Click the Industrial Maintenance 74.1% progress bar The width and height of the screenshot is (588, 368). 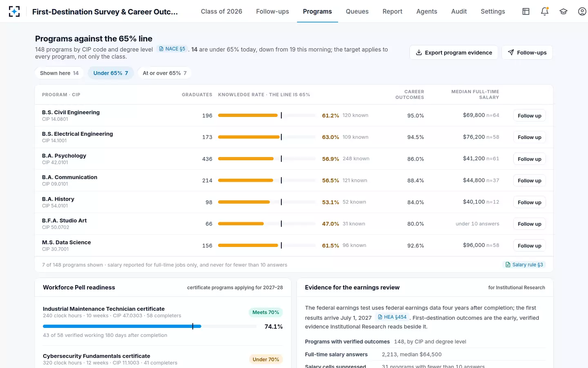pyautogui.click(x=150, y=326)
